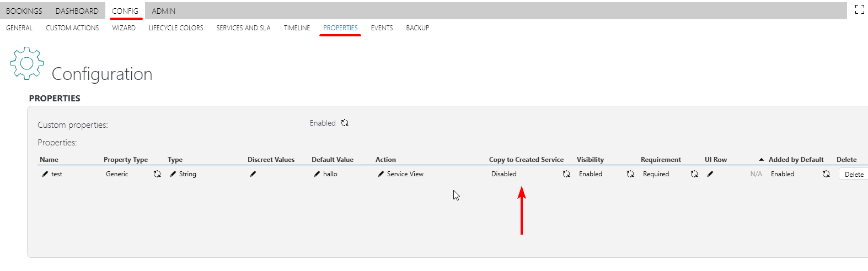Image resolution: width=868 pixels, height=271 pixels.
Task: Toggle Added by Default Enabled switch icon
Action: 826,174
